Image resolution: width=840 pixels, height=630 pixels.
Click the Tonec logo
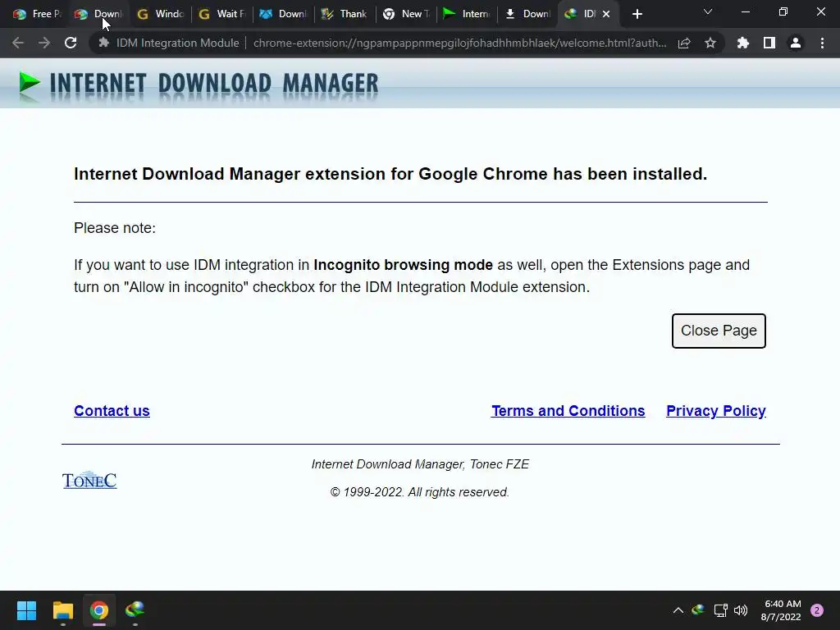[89, 480]
